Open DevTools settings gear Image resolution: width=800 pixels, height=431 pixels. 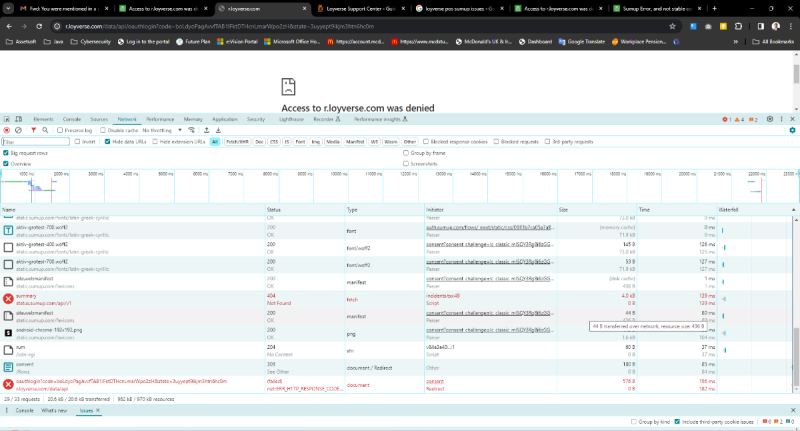(x=771, y=119)
